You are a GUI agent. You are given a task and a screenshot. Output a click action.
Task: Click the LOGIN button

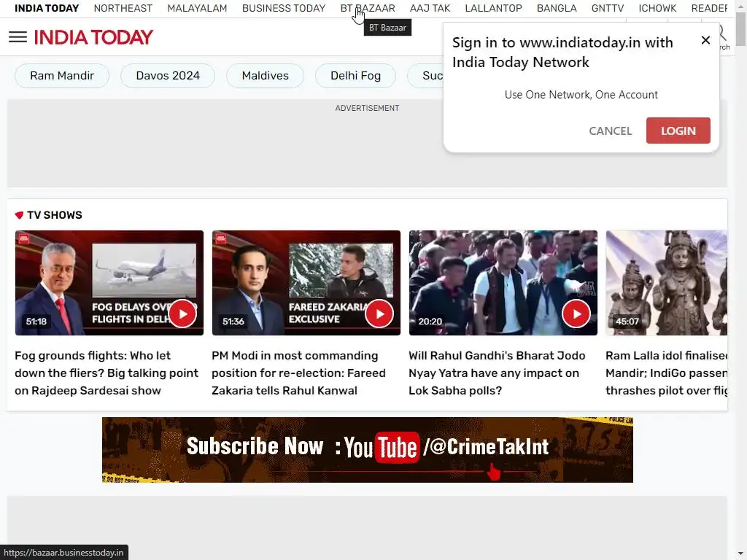(678, 131)
